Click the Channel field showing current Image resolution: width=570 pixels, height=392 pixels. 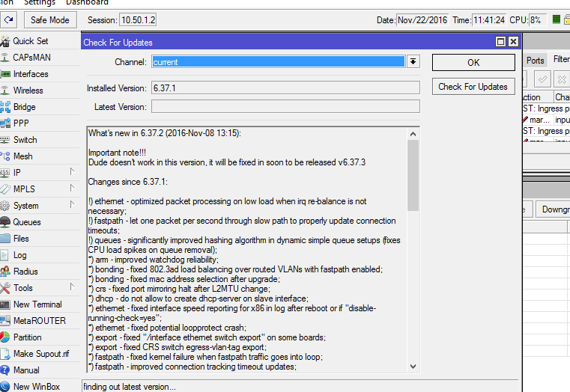tap(279, 61)
